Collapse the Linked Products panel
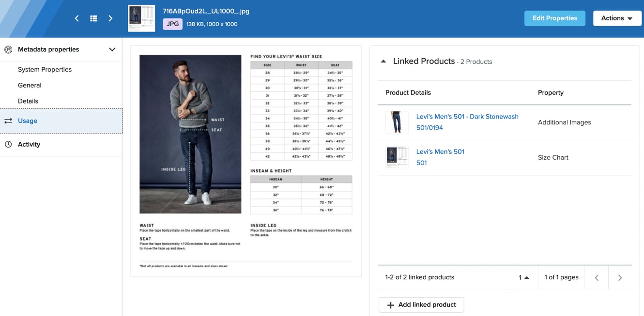The height and width of the screenshot is (316, 644). pyautogui.click(x=383, y=61)
